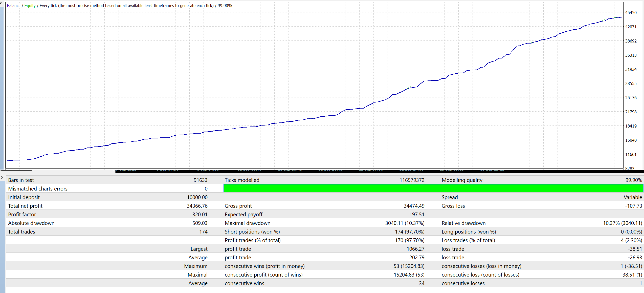
Task: Click the Expected payoff value 197.51
Action: coord(417,215)
